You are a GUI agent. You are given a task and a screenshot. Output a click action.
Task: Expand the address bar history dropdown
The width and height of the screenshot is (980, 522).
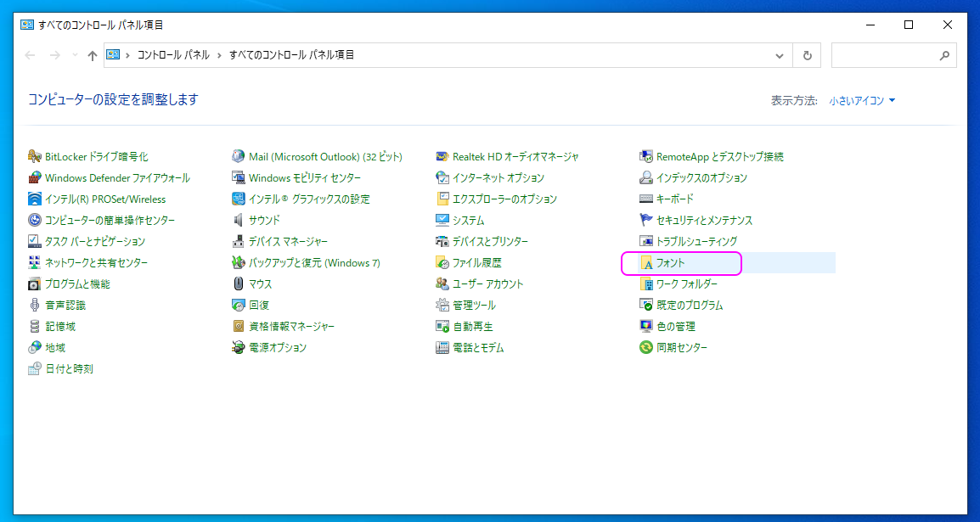(x=780, y=55)
